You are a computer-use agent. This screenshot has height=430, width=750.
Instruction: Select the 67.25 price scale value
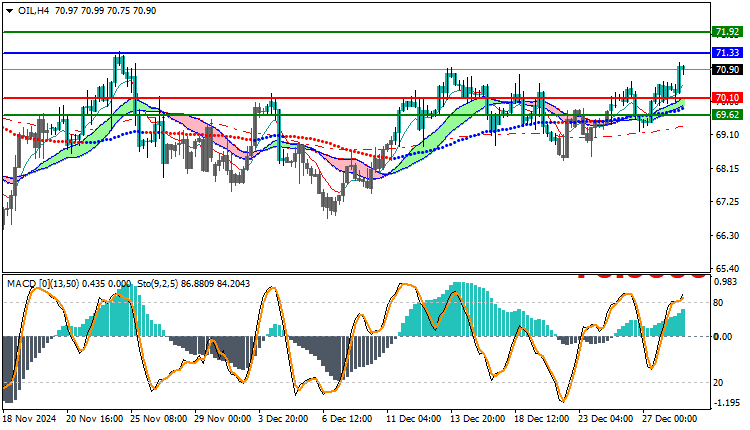[x=727, y=202]
